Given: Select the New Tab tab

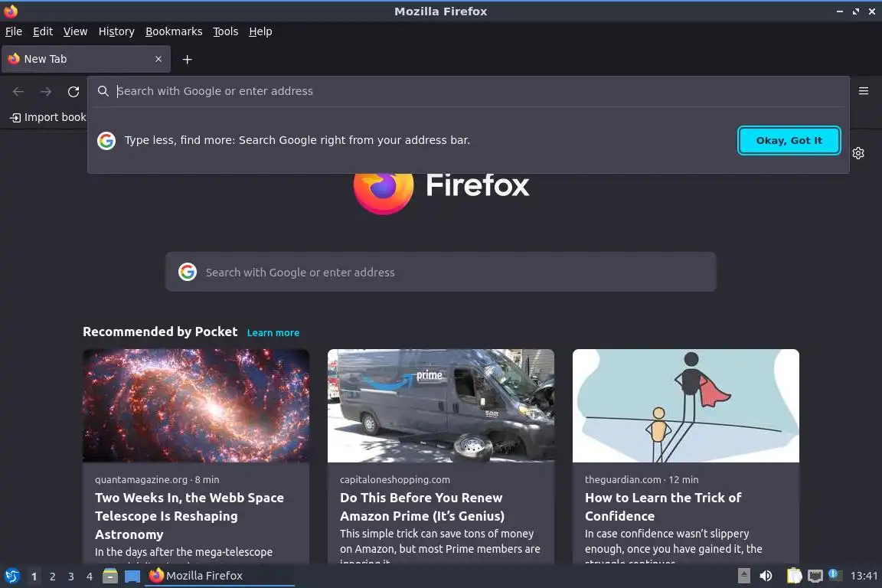Looking at the screenshot, I should tap(86, 59).
